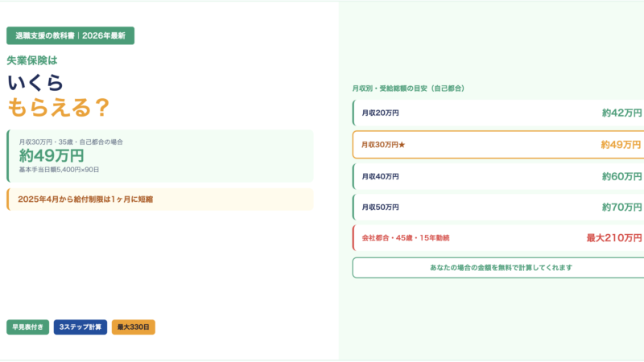Image resolution: width=644 pixels, height=362 pixels.
Task: Click the 約70万円 amount
Action: pyautogui.click(x=621, y=208)
